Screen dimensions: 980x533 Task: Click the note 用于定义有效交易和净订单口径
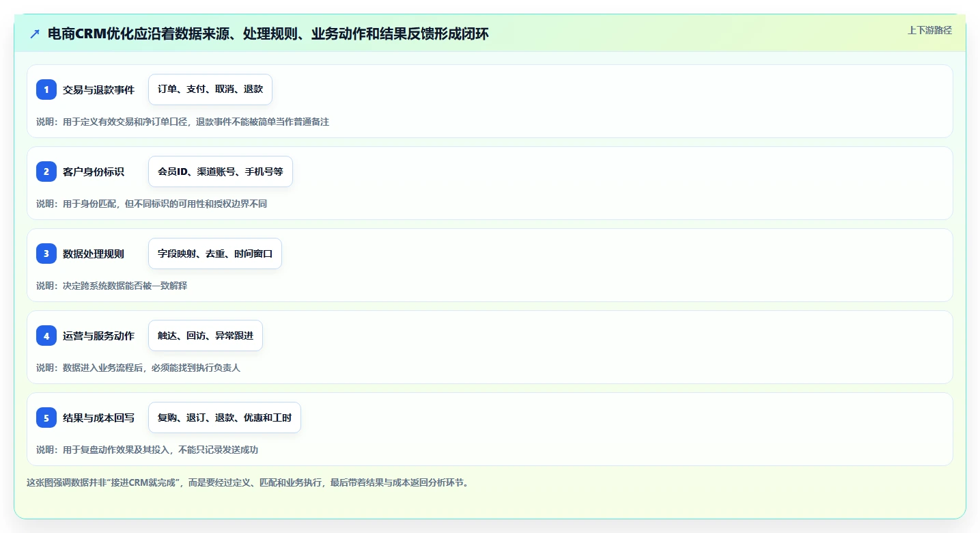[x=183, y=122]
